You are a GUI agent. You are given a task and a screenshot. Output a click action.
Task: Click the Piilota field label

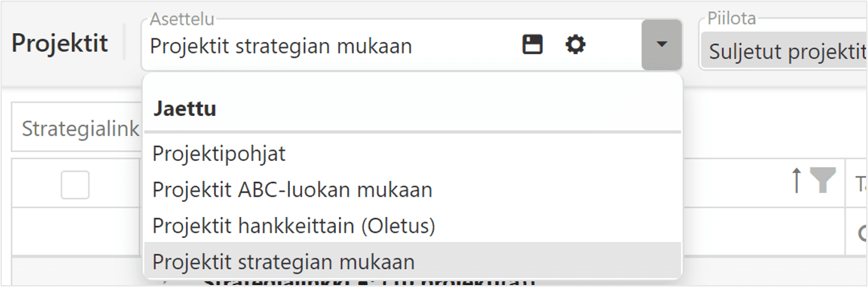coord(732,19)
